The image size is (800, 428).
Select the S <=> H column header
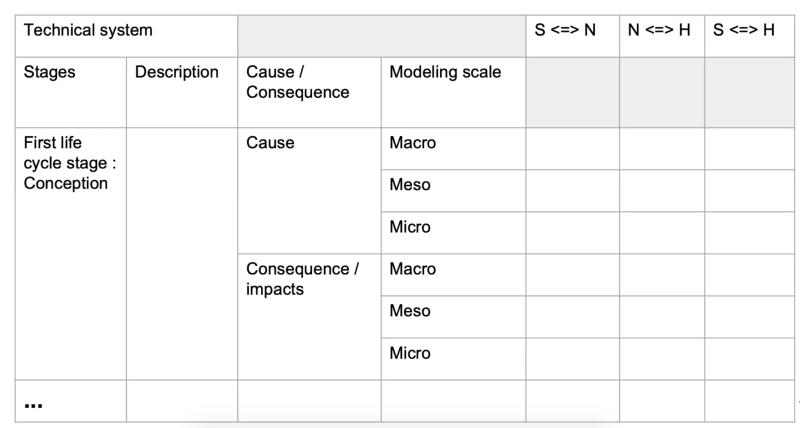pyautogui.click(x=749, y=36)
